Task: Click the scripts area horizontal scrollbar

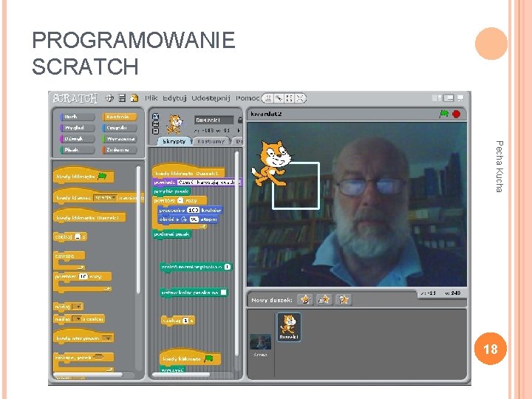Action: pyautogui.click(x=181, y=375)
